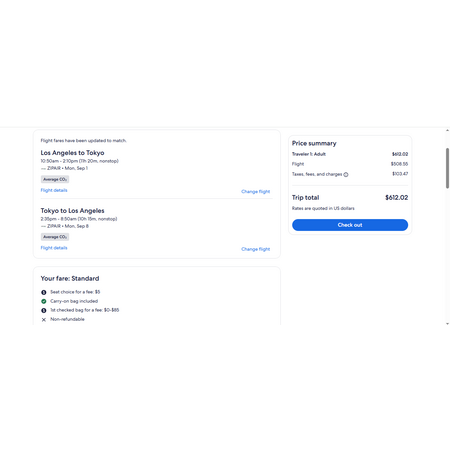This screenshot has width=450, height=450.
Task: Change flight for the Los Angeles to Tokyo leg
Action: (256, 191)
